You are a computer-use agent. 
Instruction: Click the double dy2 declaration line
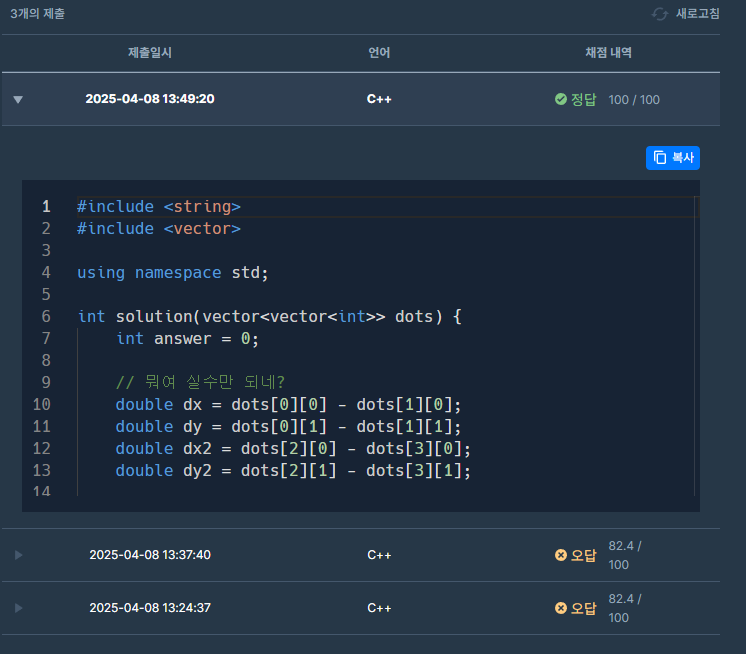coord(293,470)
